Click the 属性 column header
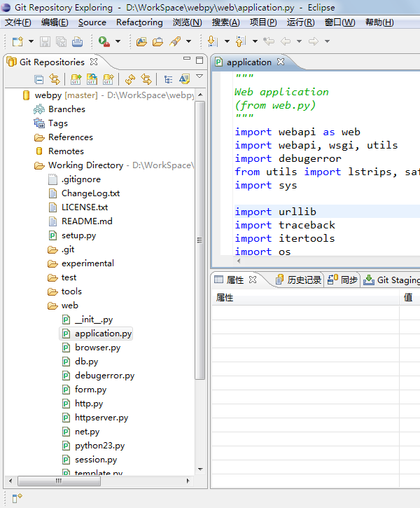 pos(305,297)
